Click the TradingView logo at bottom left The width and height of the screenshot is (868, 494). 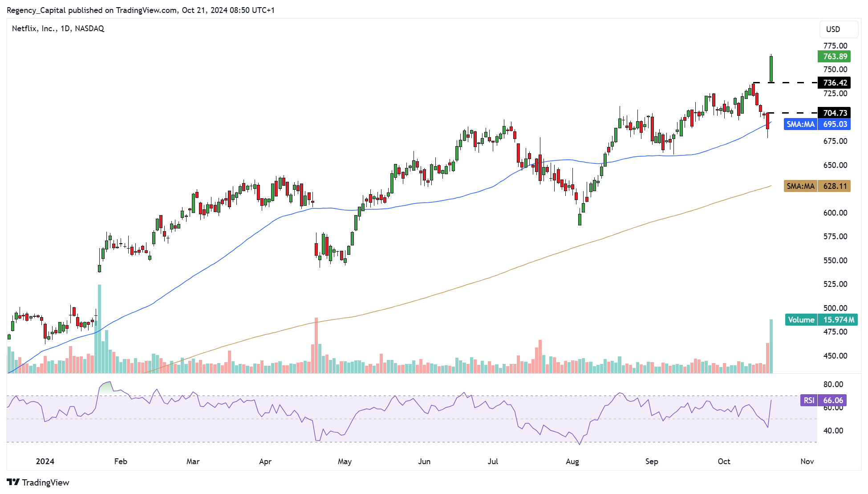point(38,482)
